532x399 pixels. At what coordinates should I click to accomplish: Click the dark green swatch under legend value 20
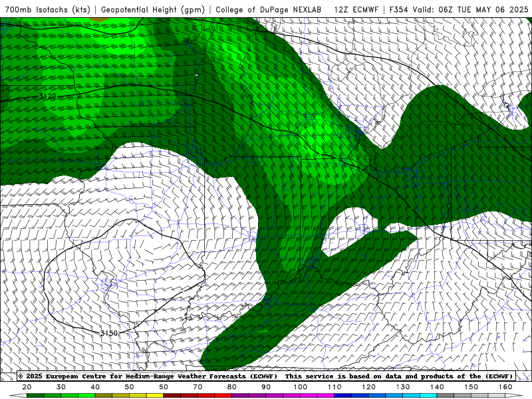[x=35, y=396]
